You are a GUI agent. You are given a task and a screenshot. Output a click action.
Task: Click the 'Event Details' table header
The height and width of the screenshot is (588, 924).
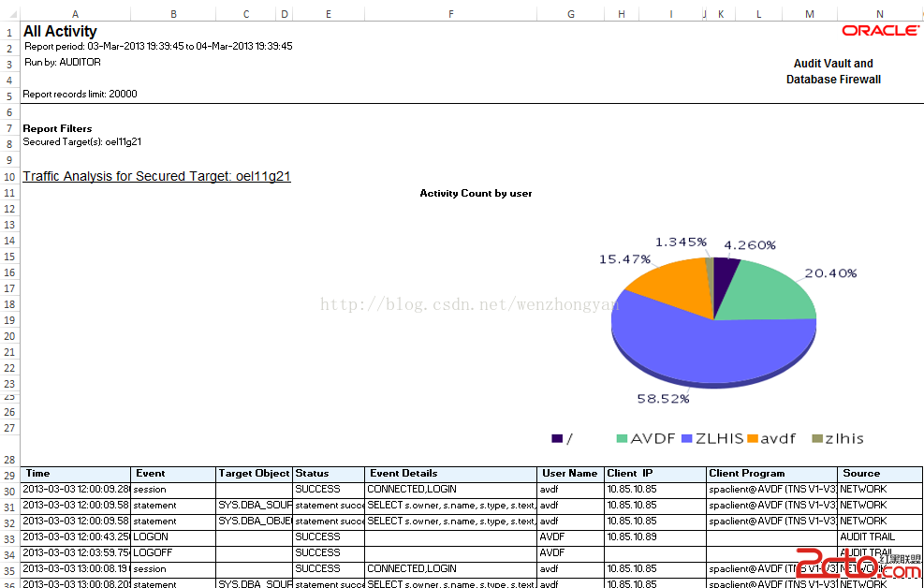(x=451, y=474)
